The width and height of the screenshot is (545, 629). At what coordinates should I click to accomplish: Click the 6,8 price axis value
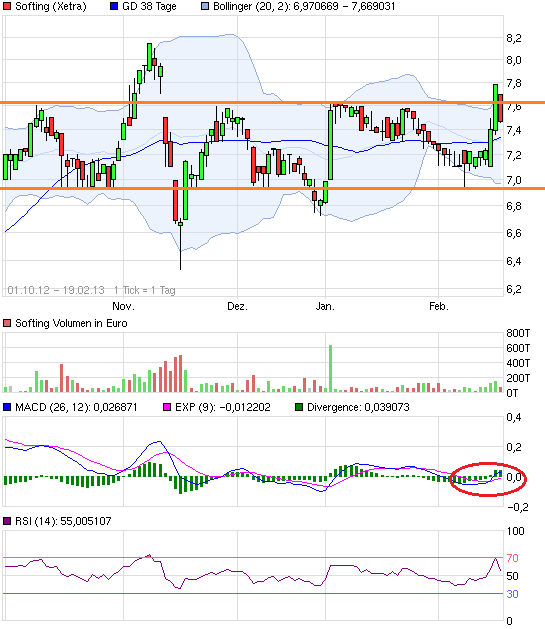(514, 206)
